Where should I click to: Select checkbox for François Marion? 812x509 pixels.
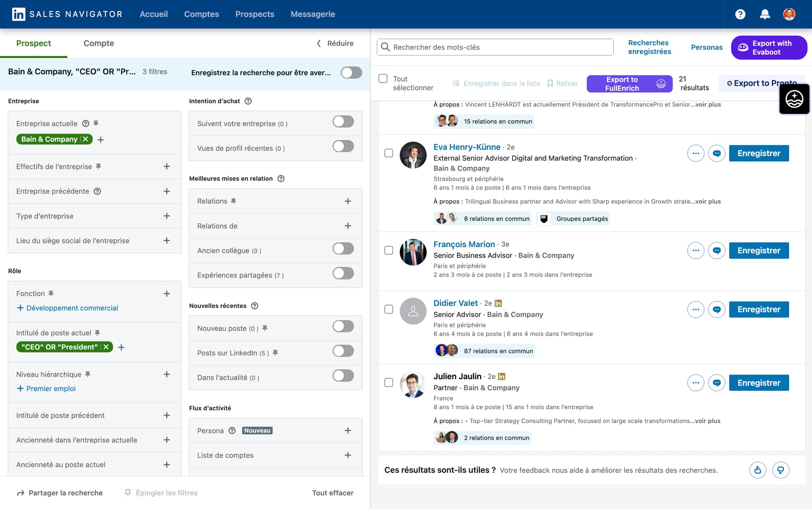[x=389, y=250]
